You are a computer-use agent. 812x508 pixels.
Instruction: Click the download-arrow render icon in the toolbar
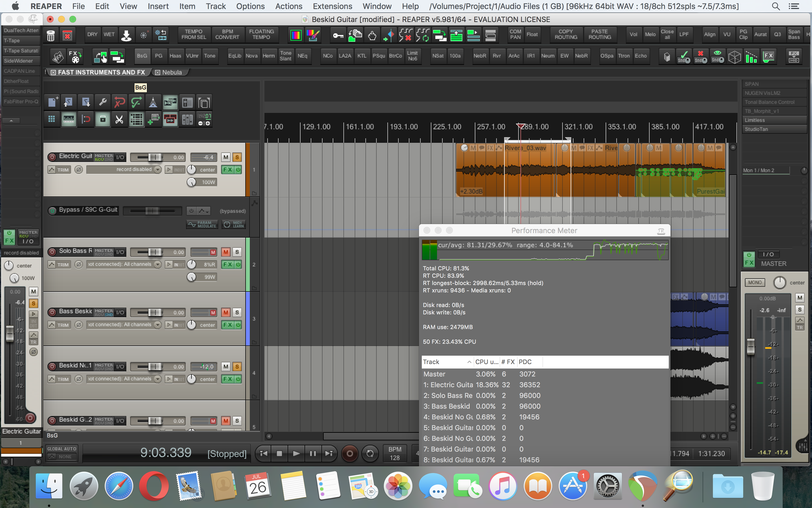pyautogui.click(x=126, y=35)
